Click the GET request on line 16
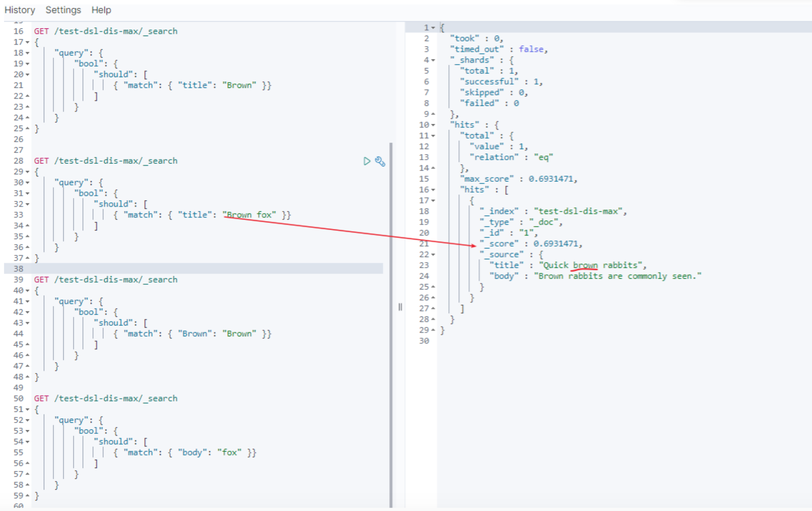Viewport: 812px width, 511px height. [x=106, y=31]
